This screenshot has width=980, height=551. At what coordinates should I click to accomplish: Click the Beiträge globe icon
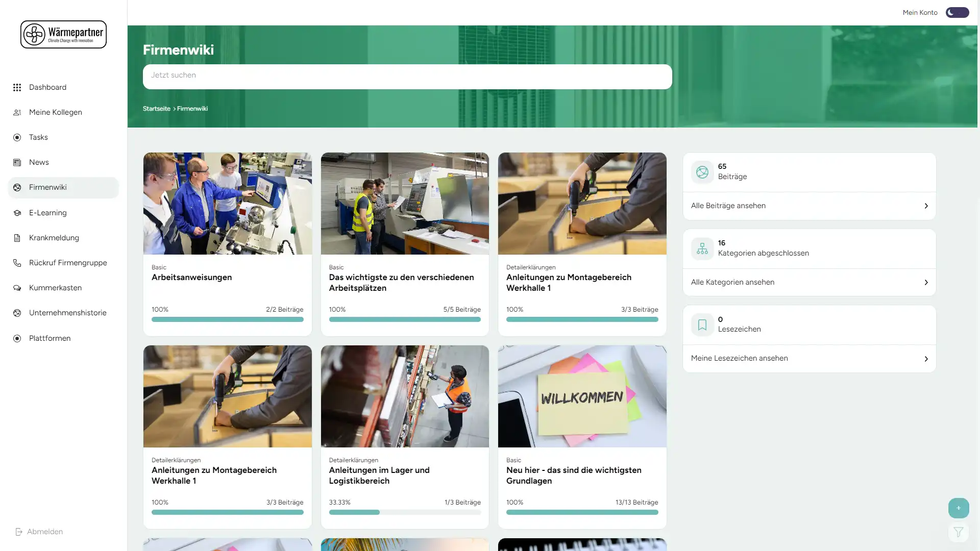coord(702,172)
